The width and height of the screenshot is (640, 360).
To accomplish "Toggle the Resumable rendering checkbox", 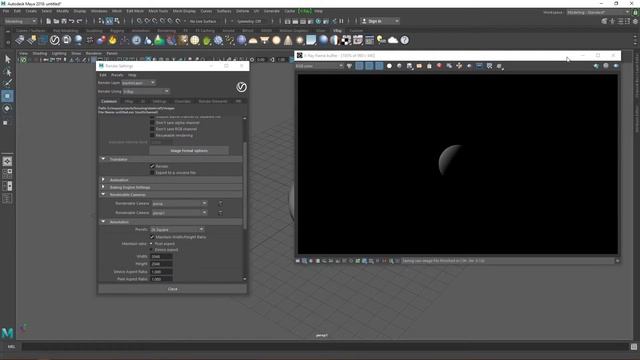I will point(152,135).
